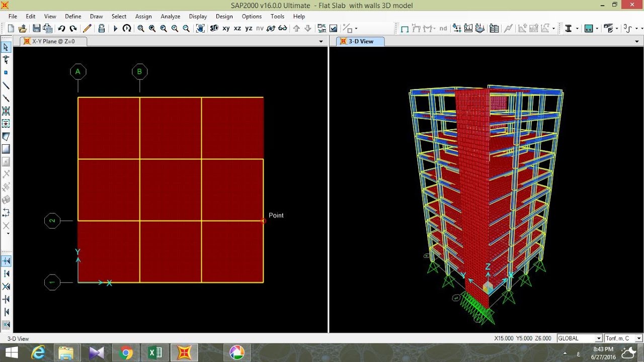The height and width of the screenshot is (362, 644).
Task: Open the steel I-section design dropdown arrow
Action: pos(578,29)
